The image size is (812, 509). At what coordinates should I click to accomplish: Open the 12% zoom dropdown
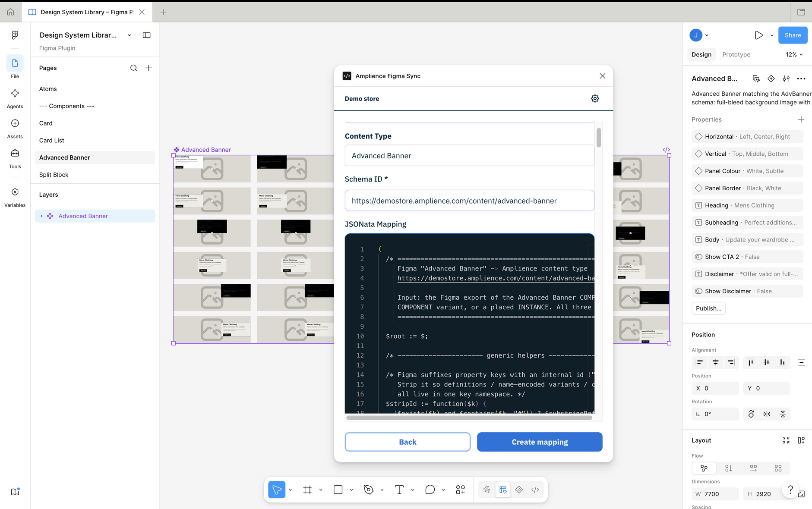point(794,55)
